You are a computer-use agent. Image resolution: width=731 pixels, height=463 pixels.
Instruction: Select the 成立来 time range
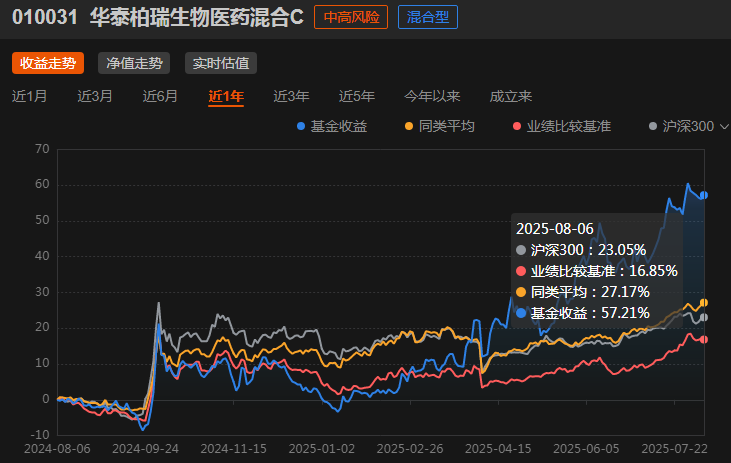[510, 96]
